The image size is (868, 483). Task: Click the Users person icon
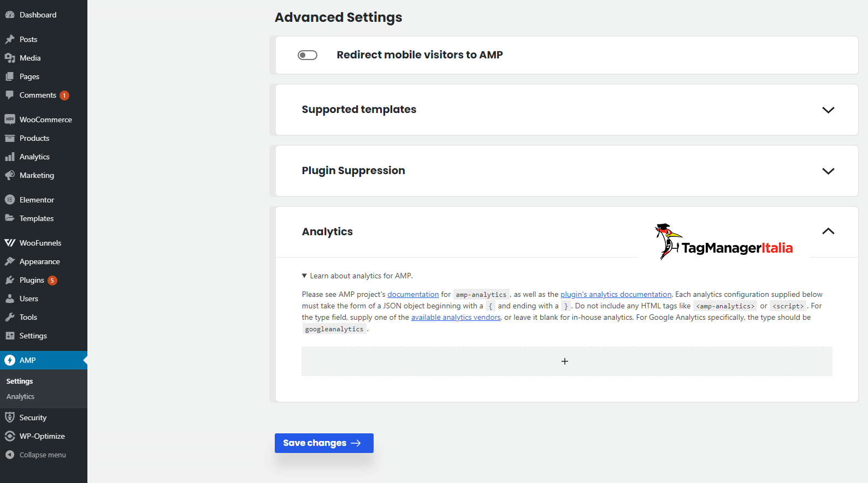10,299
